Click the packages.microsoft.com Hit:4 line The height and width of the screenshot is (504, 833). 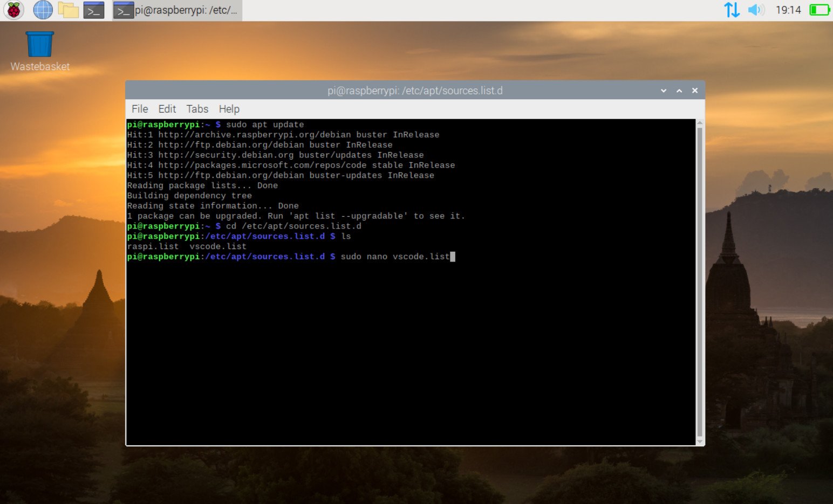click(291, 165)
